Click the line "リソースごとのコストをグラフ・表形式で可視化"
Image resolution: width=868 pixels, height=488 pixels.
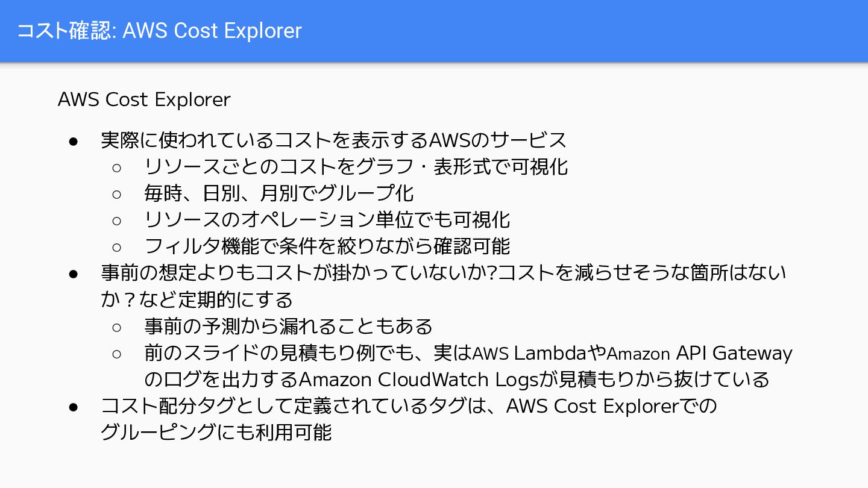click(356, 167)
